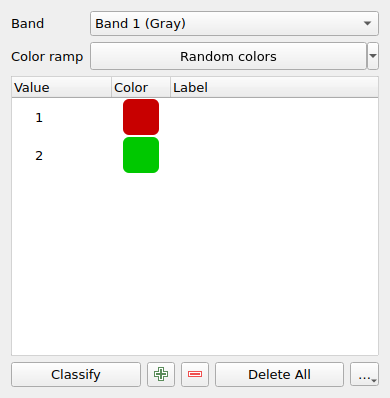Sort by the Value column header
Viewport: 390px width, 398px height.
[61, 87]
